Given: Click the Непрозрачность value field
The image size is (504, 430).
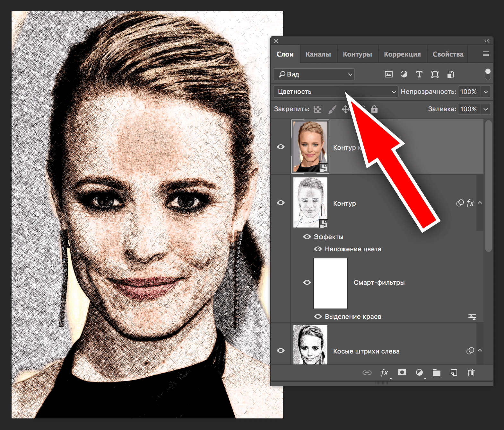Looking at the screenshot, I should (469, 92).
